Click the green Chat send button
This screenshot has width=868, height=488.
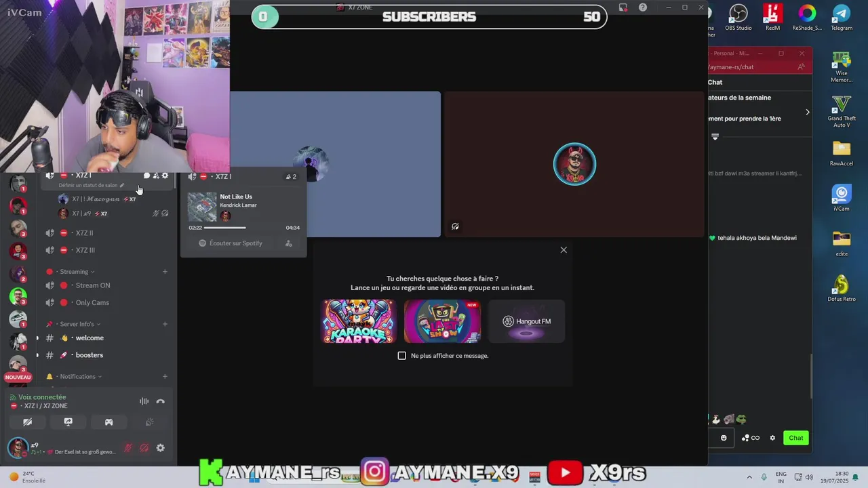[x=796, y=438]
